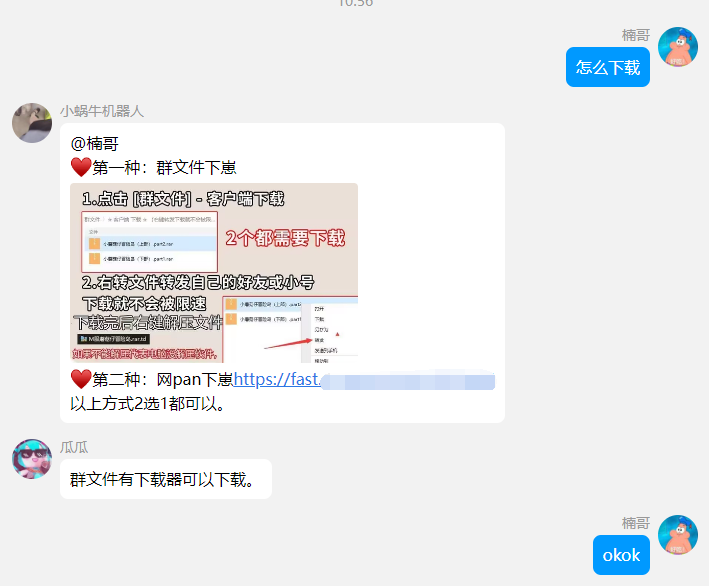Click the 以上方式2选1都可以 text line

tap(147, 403)
